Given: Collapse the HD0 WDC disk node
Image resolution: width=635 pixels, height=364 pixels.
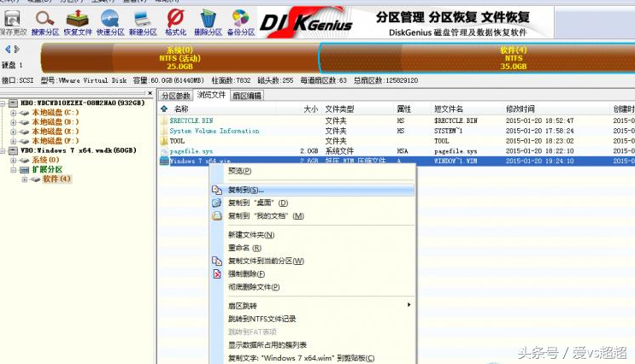Looking at the screenshot, I should 3,103.
